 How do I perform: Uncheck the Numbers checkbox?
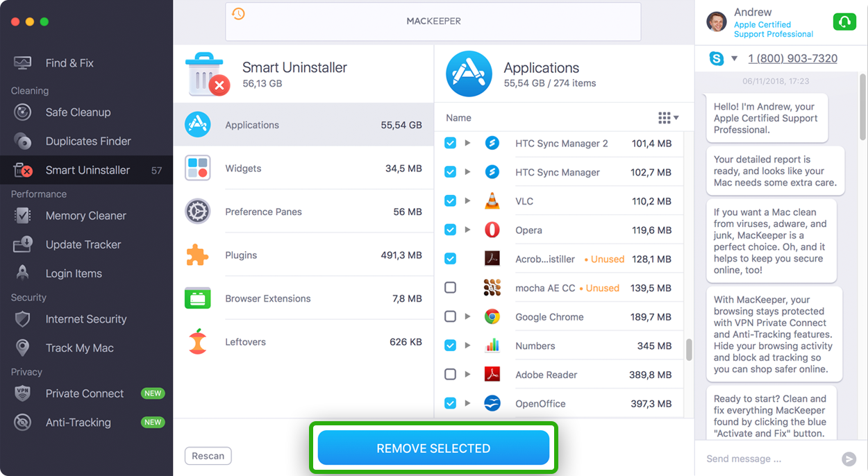[450, 346]
